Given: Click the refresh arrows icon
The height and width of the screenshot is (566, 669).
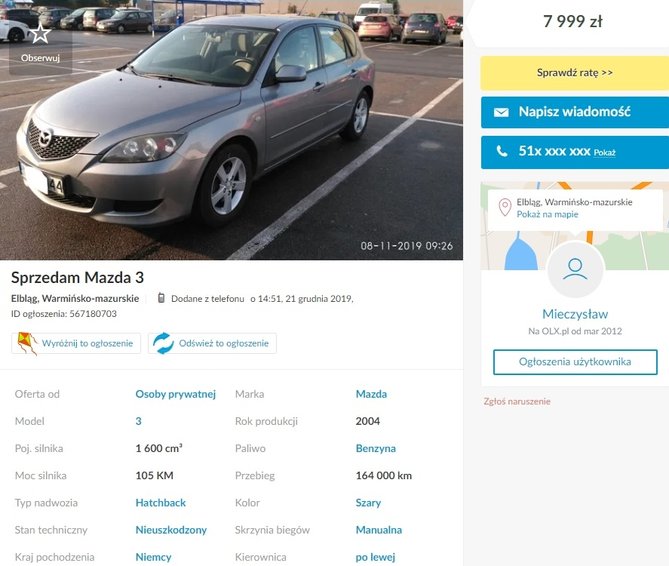Looking at the screenshot, I should [163, 343].
